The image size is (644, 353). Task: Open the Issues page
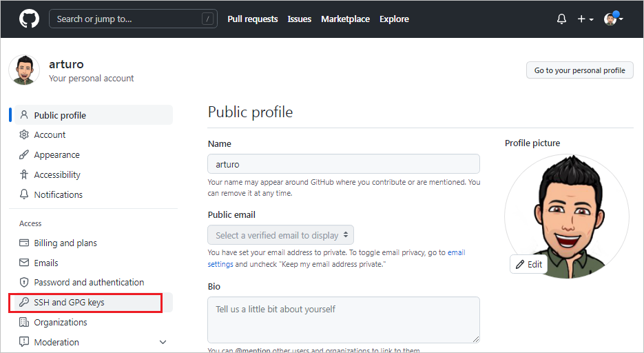point(300,19)
